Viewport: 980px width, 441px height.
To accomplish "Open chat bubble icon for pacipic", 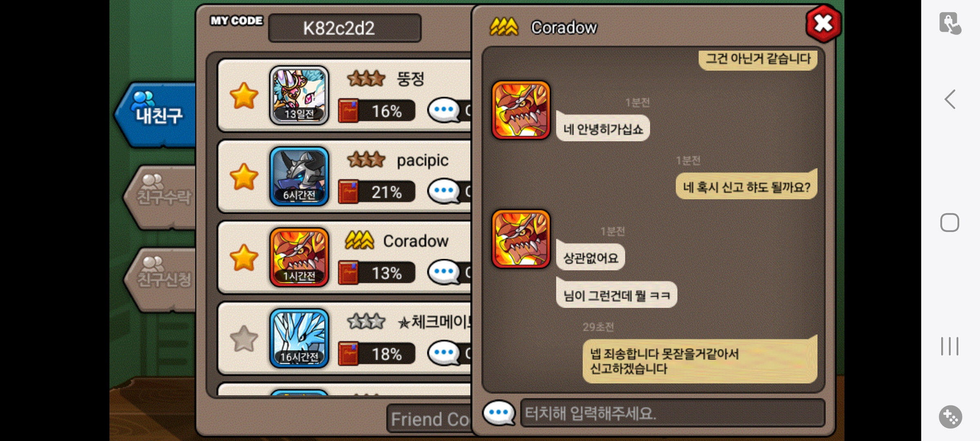I will click(x=444, y=191).
